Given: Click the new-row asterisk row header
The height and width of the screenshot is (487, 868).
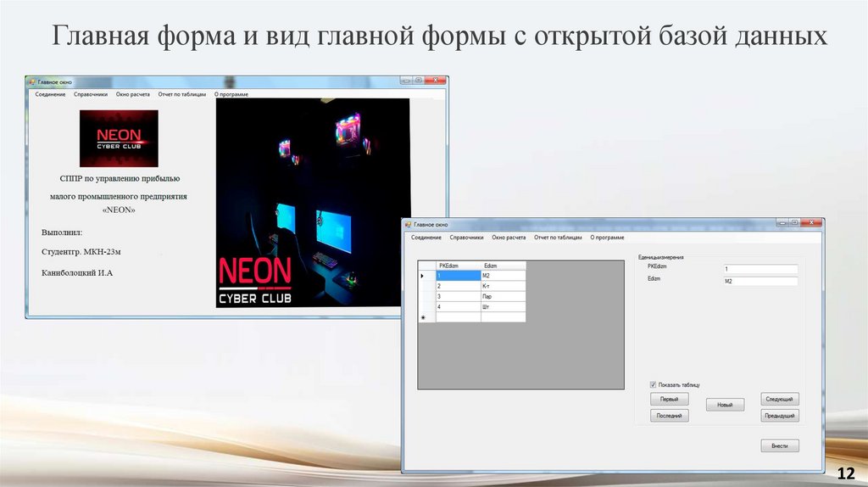Looking at the screenshot, I should [x=427, y=317].
